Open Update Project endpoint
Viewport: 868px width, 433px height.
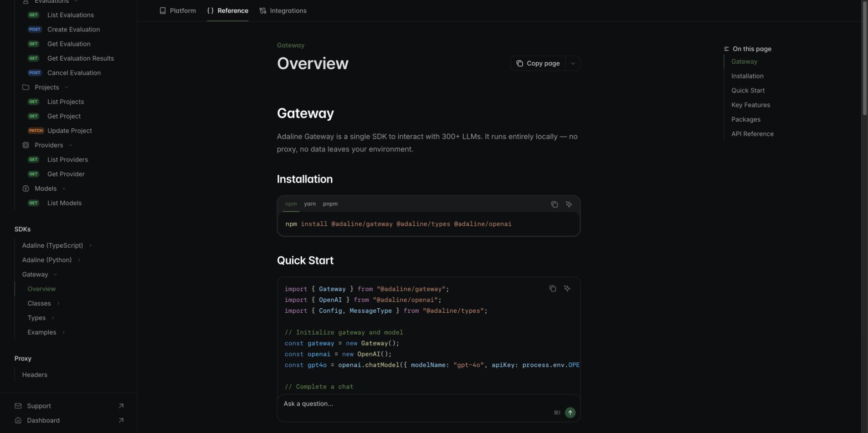[69, 131]
